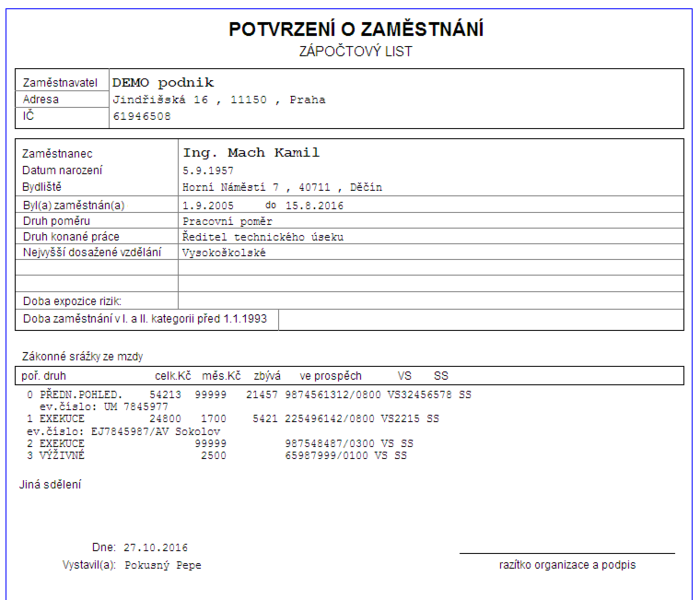Click the 'IČ' label

pos(28,116)
